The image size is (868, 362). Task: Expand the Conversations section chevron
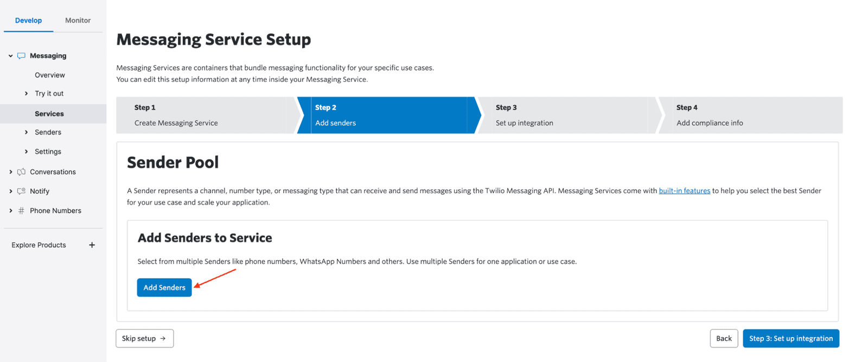[x=10, y=172]
